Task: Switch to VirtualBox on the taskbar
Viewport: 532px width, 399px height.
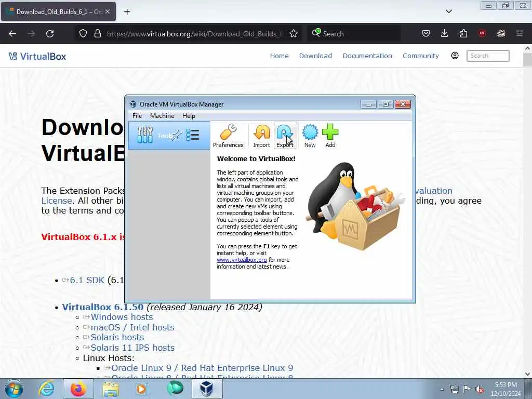Action: 207,389
